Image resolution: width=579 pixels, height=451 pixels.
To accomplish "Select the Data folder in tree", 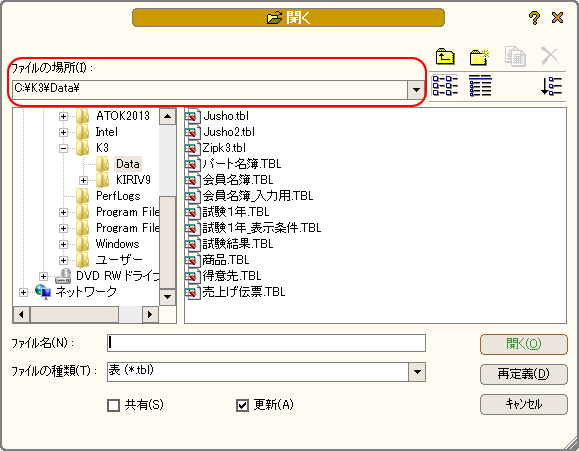I will point(128,164).
